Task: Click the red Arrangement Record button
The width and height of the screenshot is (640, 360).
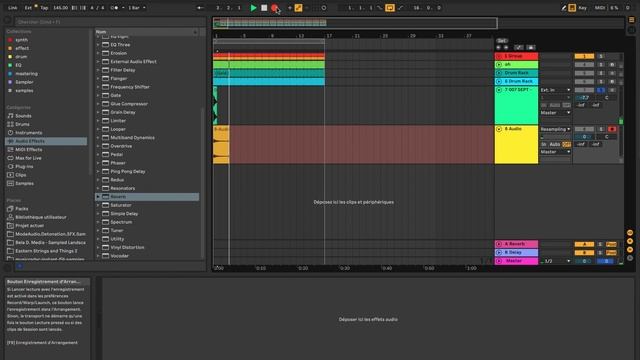Action: (x=274, y=8)
